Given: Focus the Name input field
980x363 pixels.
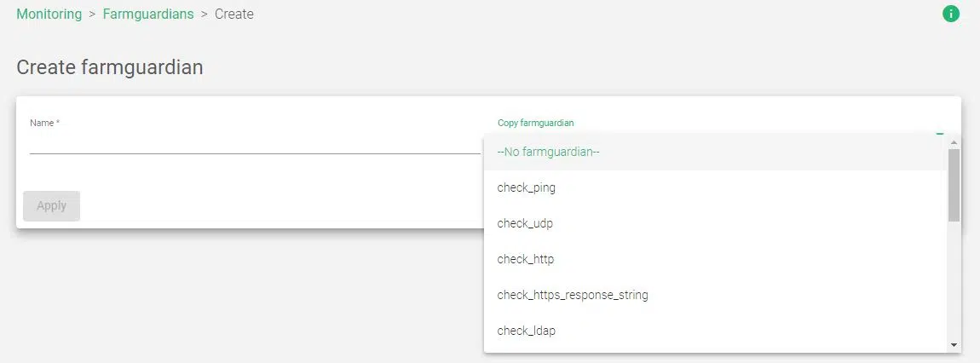Looking at the screenshot, I should [254, 143].
